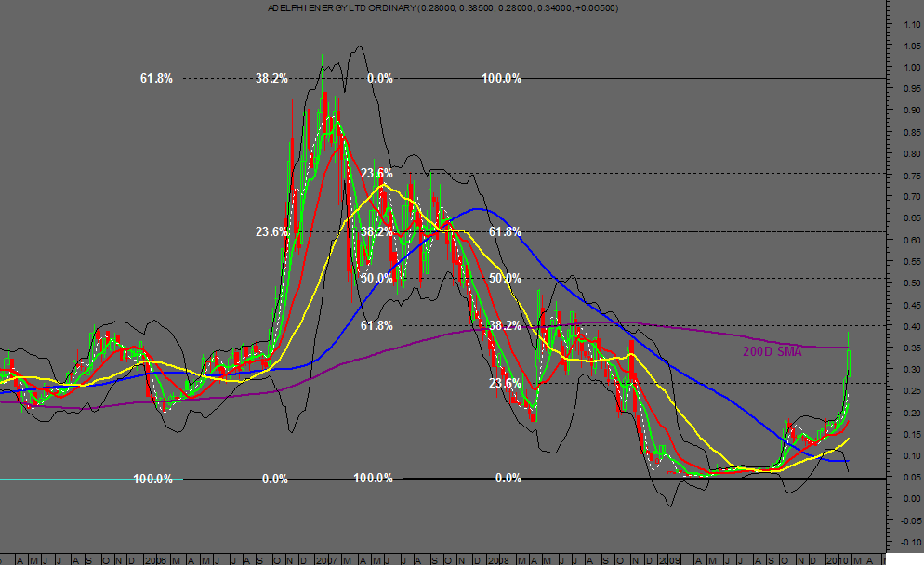Image resolution: width=924 pixels, height=565 pixels.
Task: Click price axis value 0.70
Action: click(x=912, y=197)
